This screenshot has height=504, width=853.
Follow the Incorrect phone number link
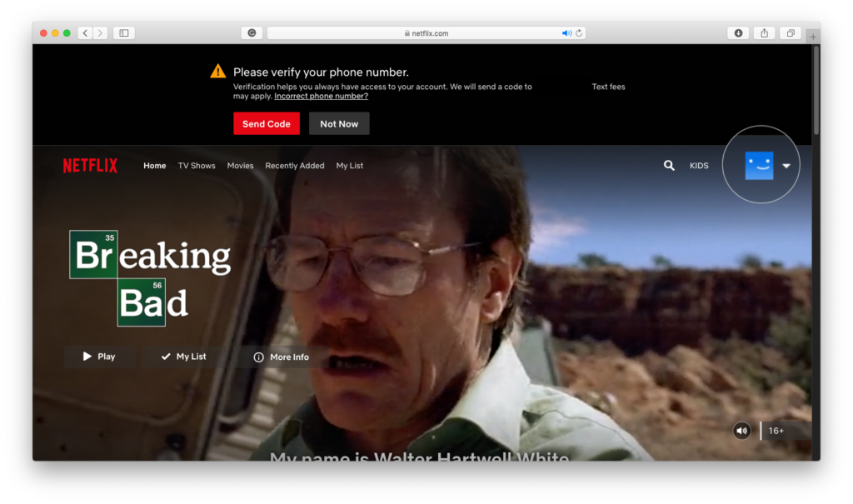(321, 97)
